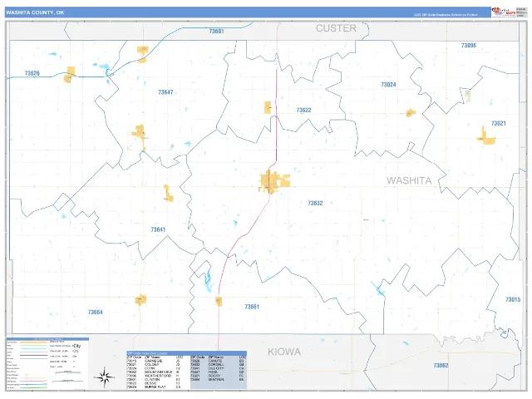532x399 pixels.
Task: Click the city area east of 73021 label
Action: coord(485,136)
